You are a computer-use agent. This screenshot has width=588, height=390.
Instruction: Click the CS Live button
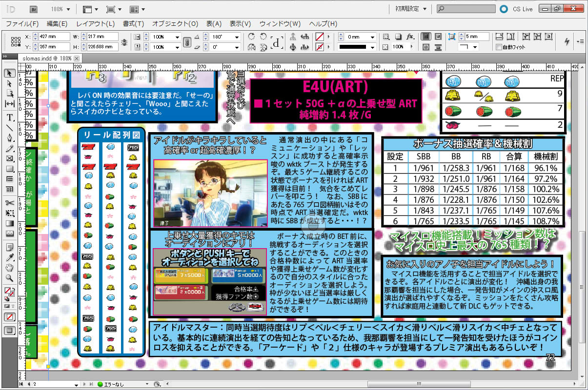[x=517, y=9]
